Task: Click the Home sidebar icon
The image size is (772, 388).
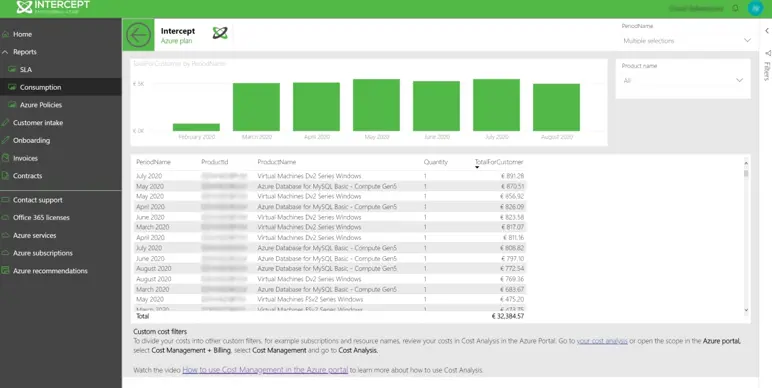Action: (x=5, y=34)
